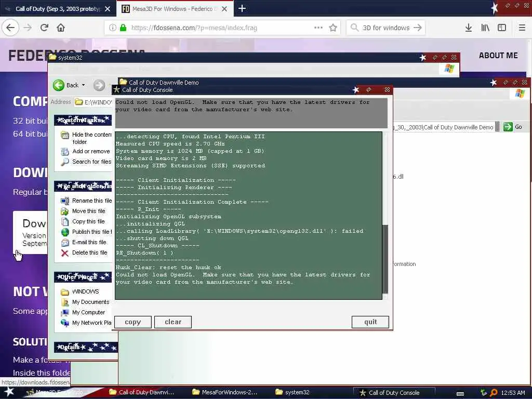
Task: Collapse the File and Folder Tasks header
Action: pos(83,186)
